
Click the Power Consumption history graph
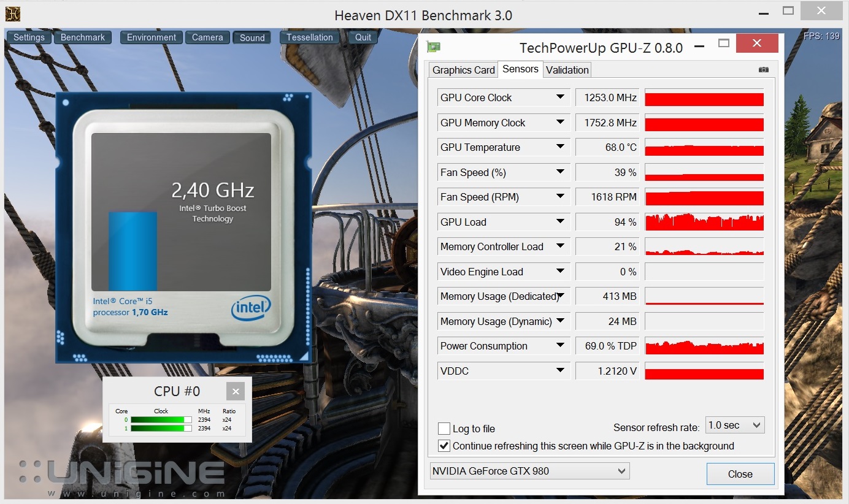click(x=704, y=346)
